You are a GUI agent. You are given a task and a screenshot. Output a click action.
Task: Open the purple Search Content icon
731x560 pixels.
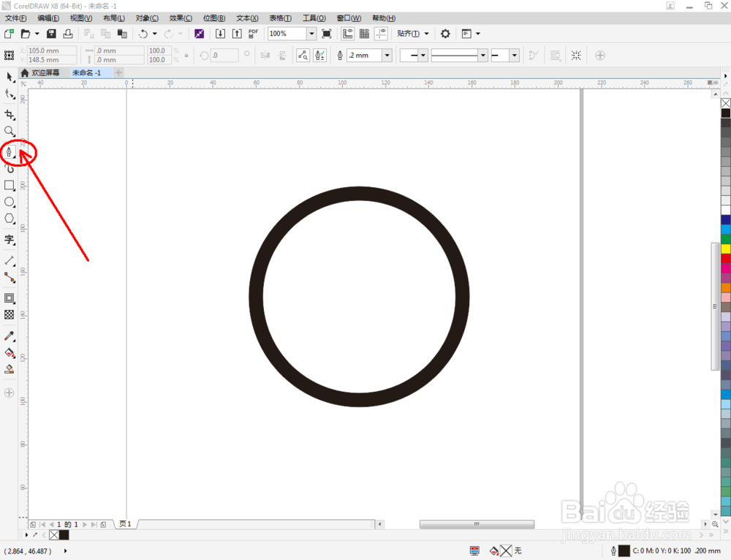tap(199, 34)
